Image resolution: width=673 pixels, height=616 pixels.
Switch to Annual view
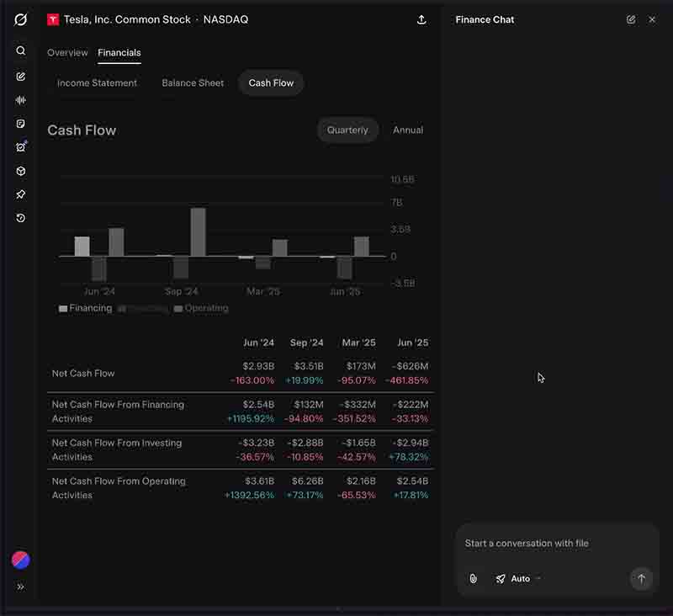tap(408, 130)
